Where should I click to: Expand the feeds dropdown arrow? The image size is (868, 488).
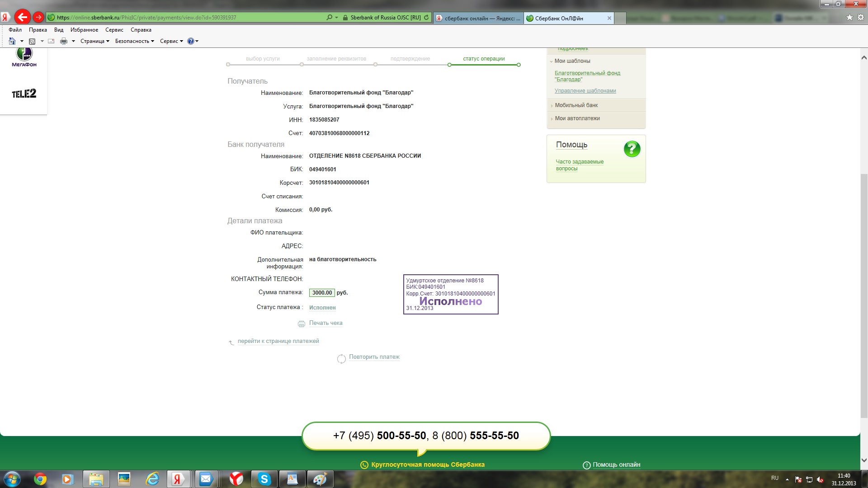(42, 41)
